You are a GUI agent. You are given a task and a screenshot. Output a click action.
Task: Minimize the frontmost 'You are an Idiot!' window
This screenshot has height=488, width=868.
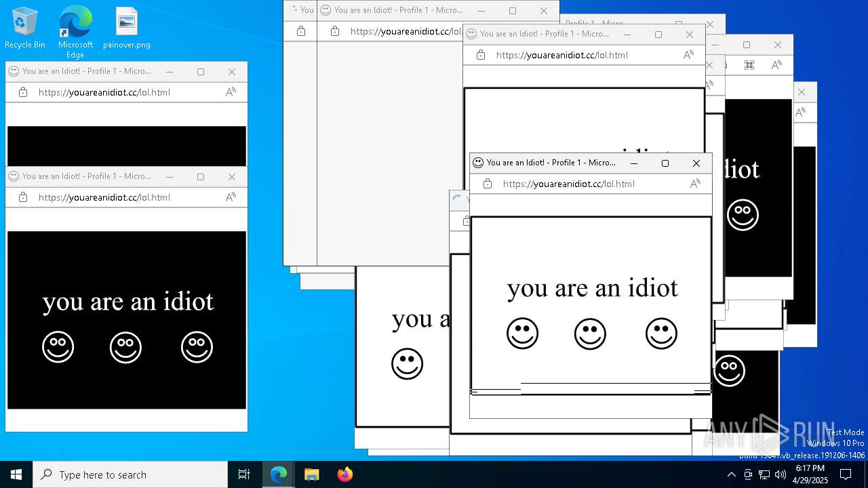pyautogui.click(x=633, y=163)
